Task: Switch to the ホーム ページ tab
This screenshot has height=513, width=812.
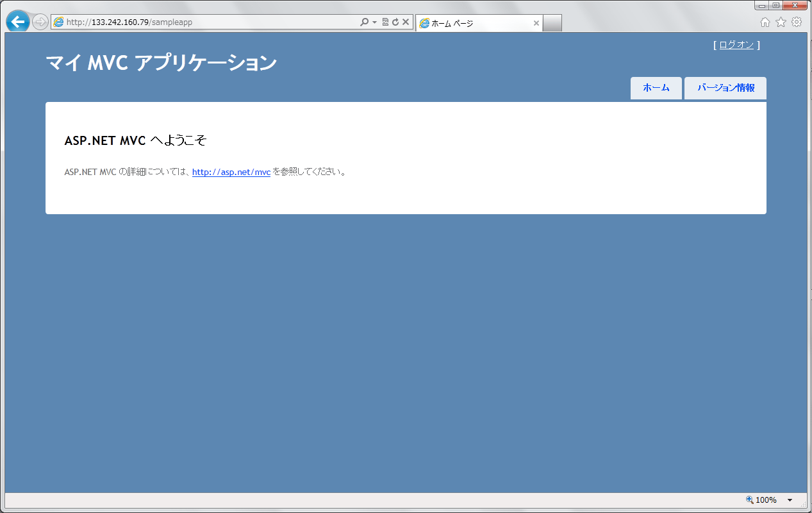Action: click(474, 22)
